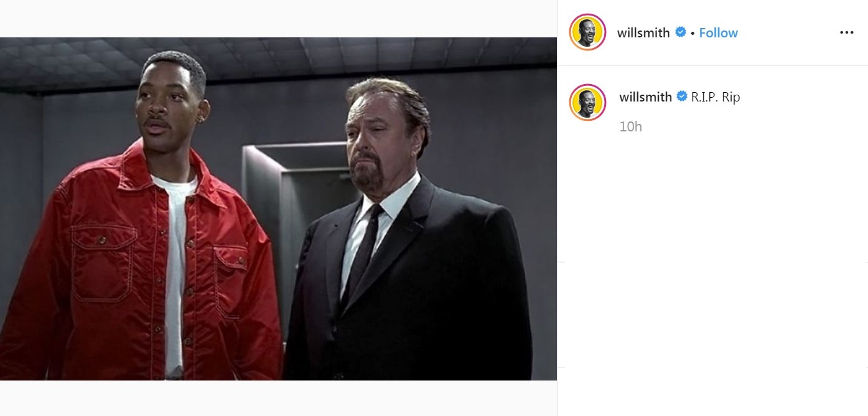Select the caption text R.I.P. Rip
This screenshot has height=416, width=868.
tap(716, 97)
